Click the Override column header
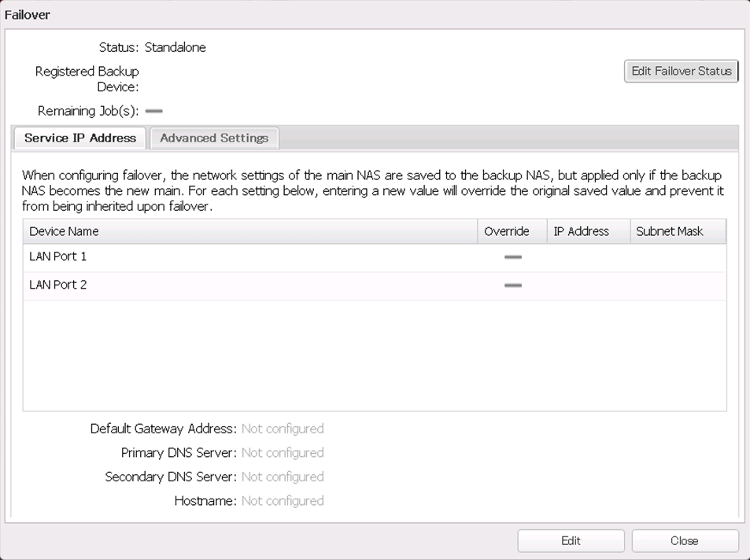 pos(506,231)
